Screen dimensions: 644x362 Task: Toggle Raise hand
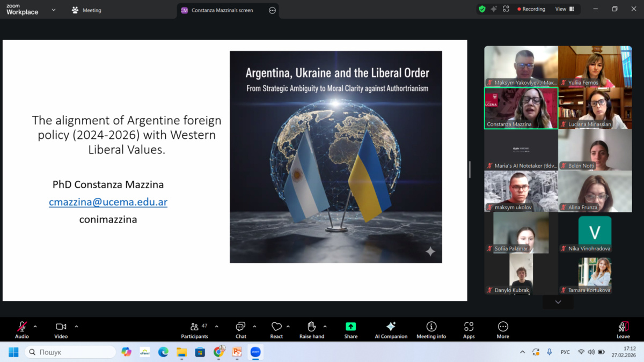(x=311, y=330)
